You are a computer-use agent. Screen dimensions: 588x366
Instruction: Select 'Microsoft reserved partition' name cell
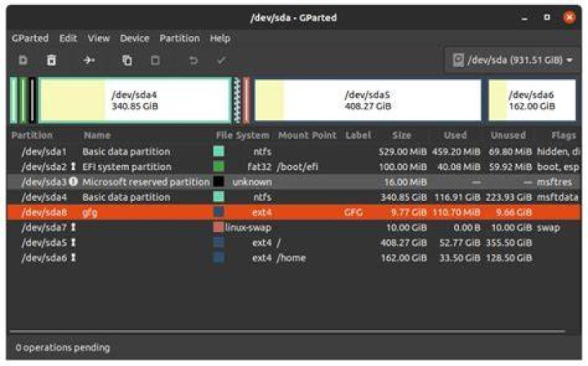coord(146,182)
